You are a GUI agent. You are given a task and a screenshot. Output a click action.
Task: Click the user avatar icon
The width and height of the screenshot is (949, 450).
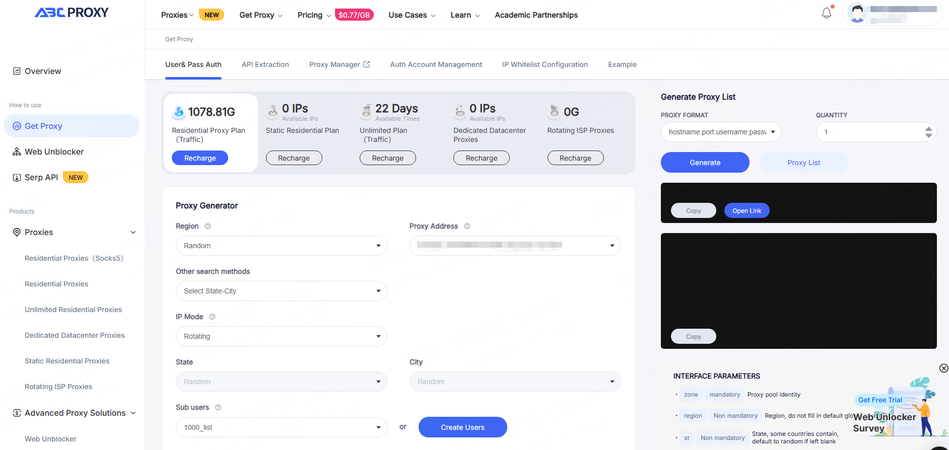tap(857, 13)
